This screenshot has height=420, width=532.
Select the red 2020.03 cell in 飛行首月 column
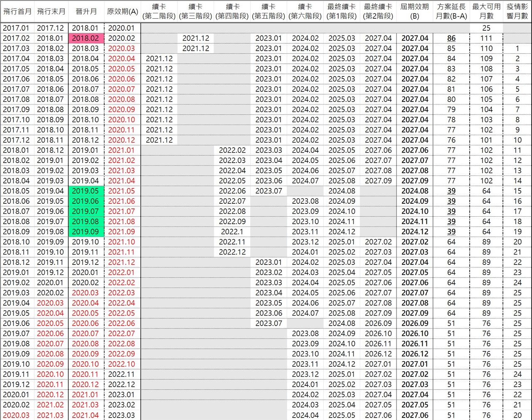pos(17,415)
